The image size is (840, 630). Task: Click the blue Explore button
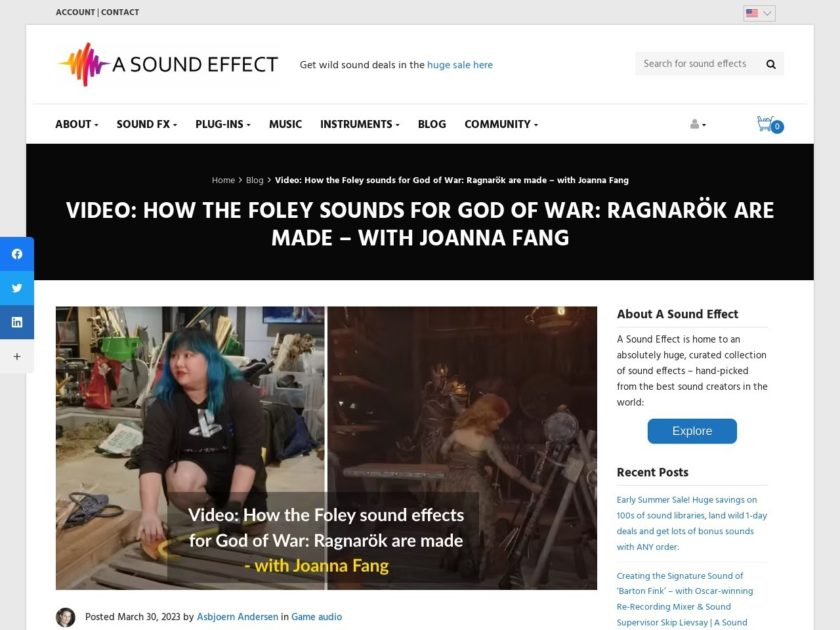[x=692, y=431]
